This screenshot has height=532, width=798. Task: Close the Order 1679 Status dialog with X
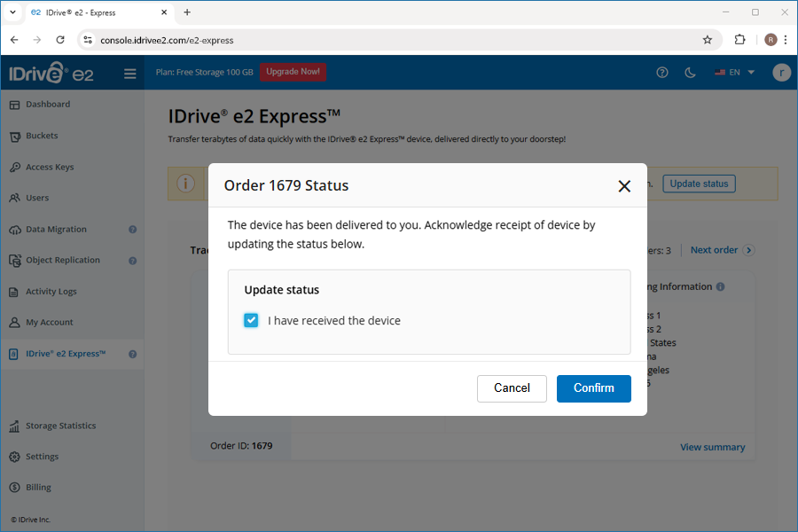[x=624, y=186]
